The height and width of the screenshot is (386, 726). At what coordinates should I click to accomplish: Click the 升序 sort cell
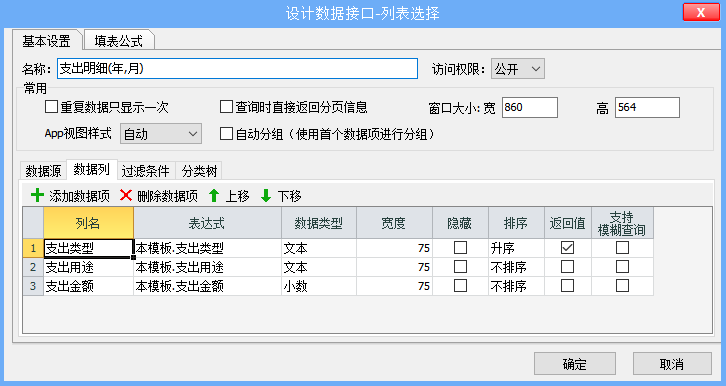(516, 248)
